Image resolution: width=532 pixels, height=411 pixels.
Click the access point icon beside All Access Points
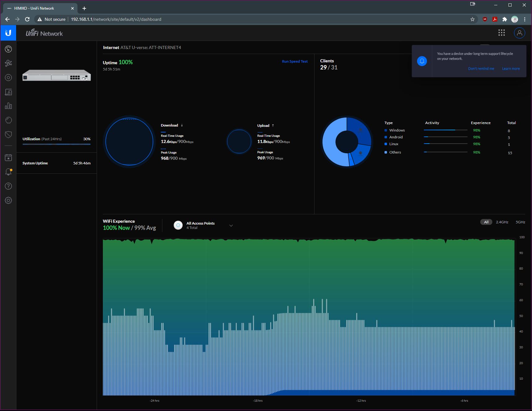coord(178,225)
